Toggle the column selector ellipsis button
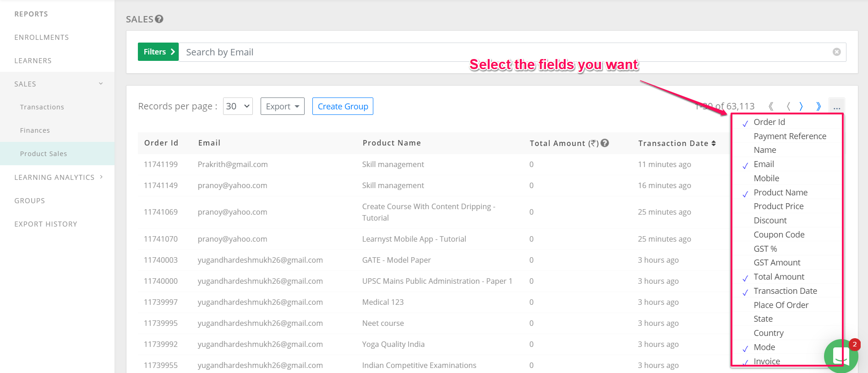Image resolution: width=868 pixels, height=373 pixels. 837,106
